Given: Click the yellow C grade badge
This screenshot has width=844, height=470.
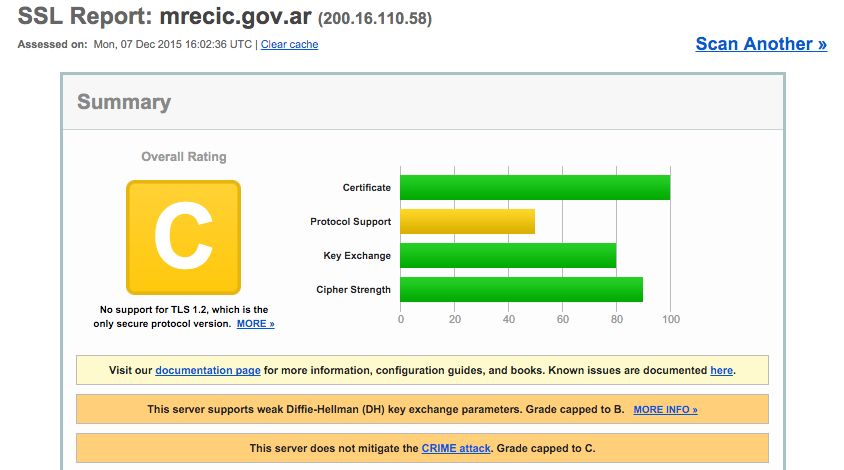Looking at the screenshot, I should click(184, 237).
